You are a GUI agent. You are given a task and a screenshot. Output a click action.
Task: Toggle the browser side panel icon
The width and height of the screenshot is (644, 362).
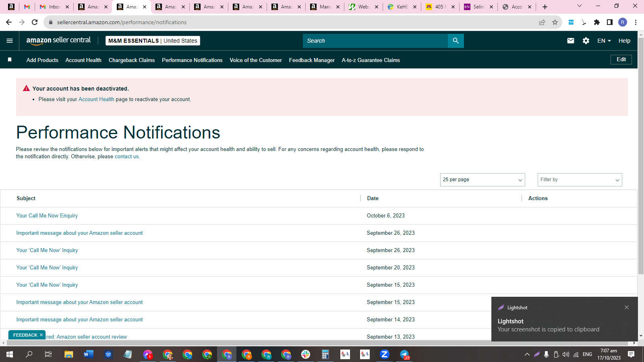pos(610,22)
